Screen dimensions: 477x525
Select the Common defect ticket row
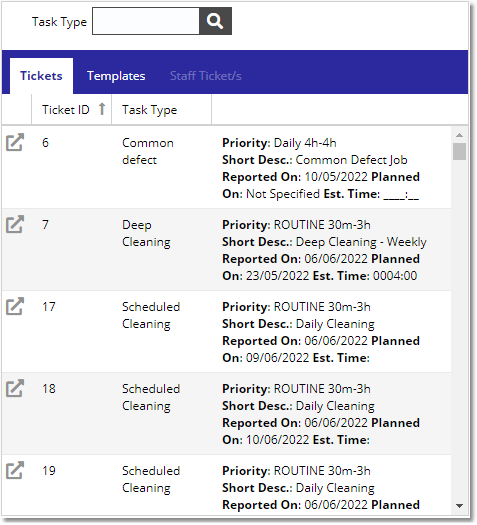click(x=227, y=168)
